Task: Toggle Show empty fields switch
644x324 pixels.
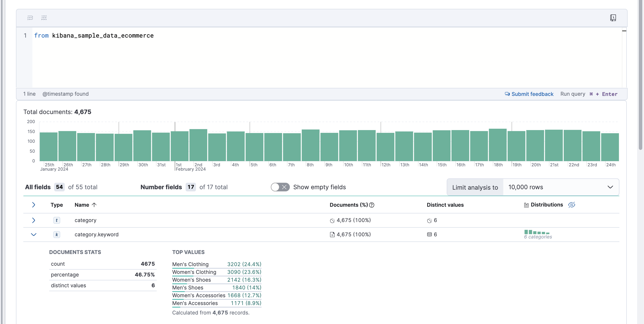Action: click(280, 187)
